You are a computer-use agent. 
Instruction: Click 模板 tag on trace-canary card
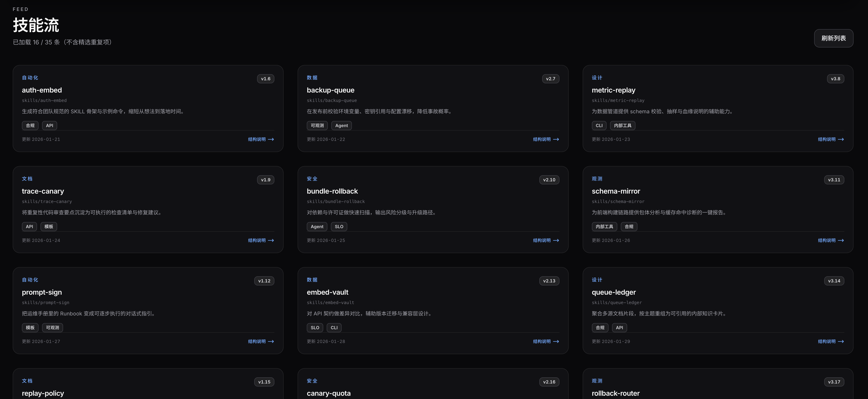(49, 227)
